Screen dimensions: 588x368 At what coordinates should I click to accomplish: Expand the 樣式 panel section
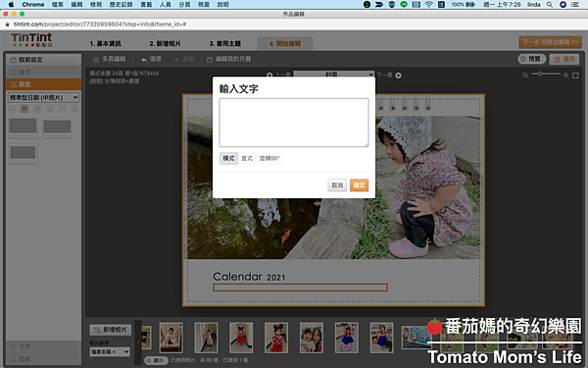(43, 72)
